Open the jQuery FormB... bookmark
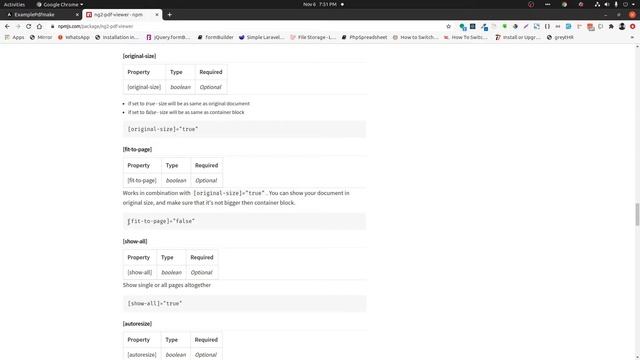The width and height of the screenshot is (640, 360). pos(168,37)
